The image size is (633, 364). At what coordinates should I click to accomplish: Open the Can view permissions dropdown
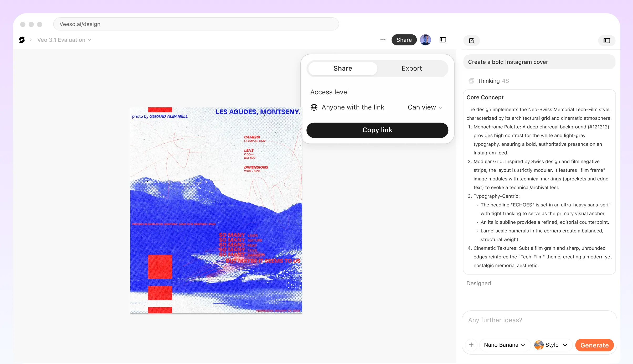[425, 107]
